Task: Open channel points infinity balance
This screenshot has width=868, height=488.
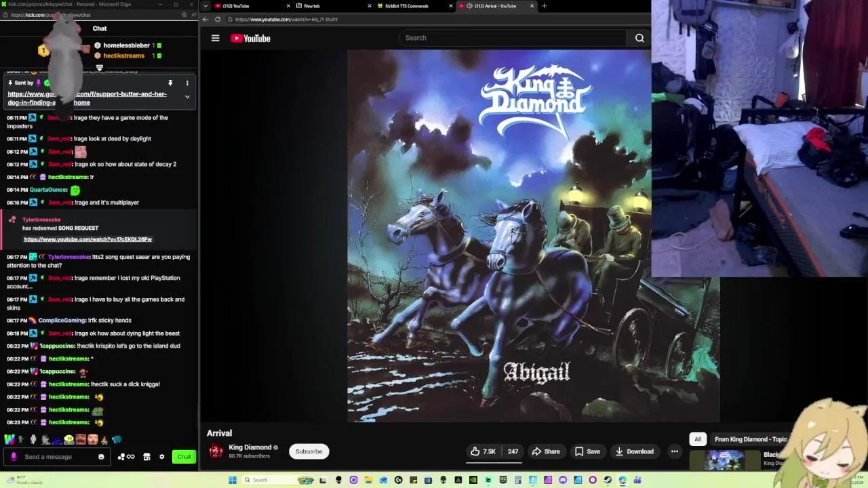Action: pyautogui.click(x=126, y=457)
